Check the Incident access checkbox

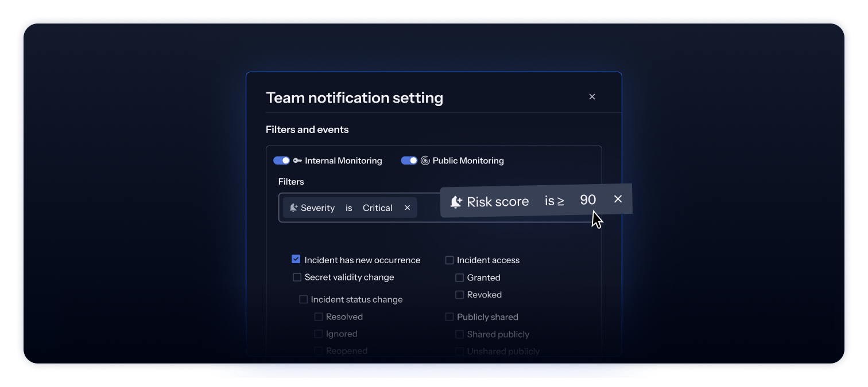449,260
